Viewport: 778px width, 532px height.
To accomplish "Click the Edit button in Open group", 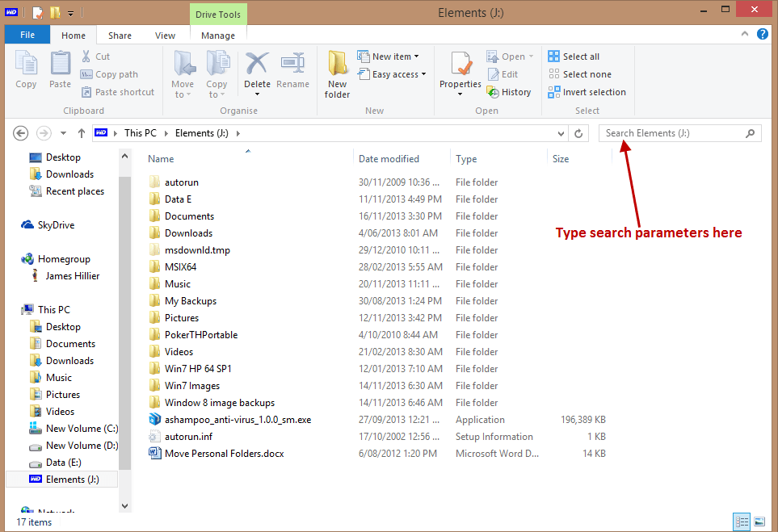I will point(503,74).
